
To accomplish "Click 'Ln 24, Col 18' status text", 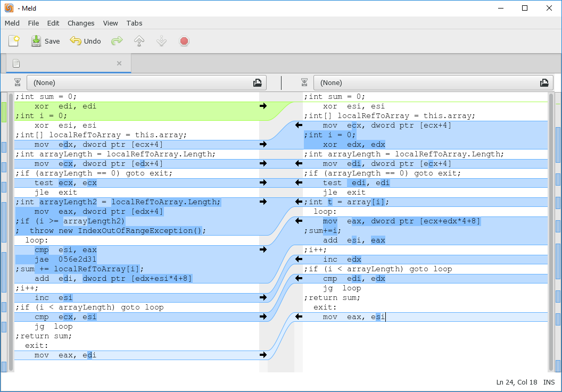I will coord(516,382).
